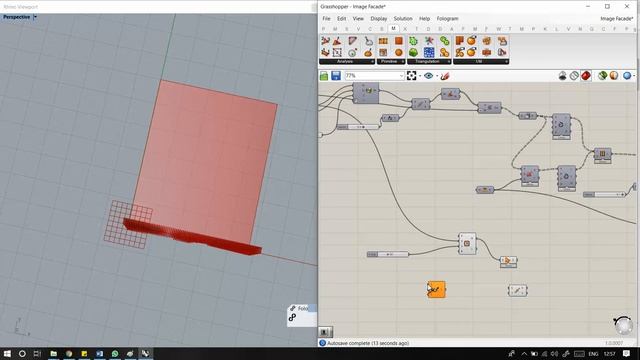
Task: Select pale component with diagonal line icon
Action: 518,291
